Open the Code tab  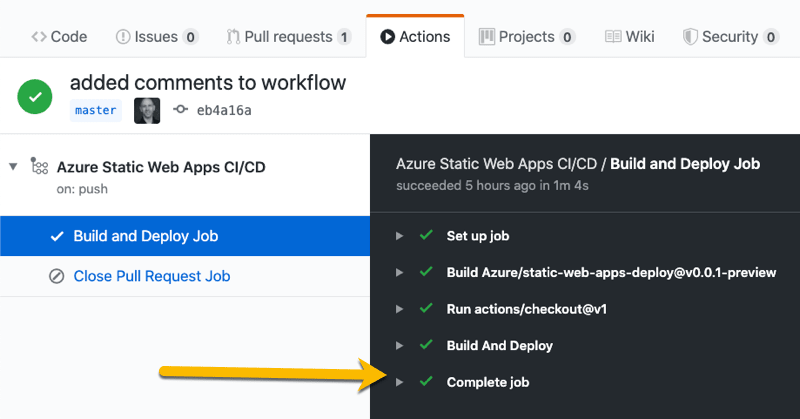coord(59,37)
